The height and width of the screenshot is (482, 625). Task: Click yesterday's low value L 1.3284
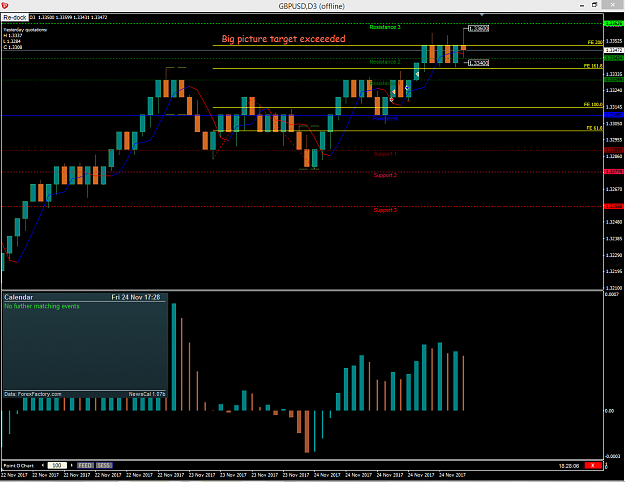[x=12, y=41]
